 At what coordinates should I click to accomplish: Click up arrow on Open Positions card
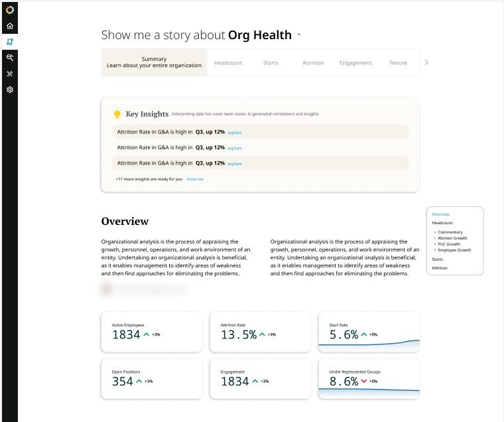click(x=139, y=381)
